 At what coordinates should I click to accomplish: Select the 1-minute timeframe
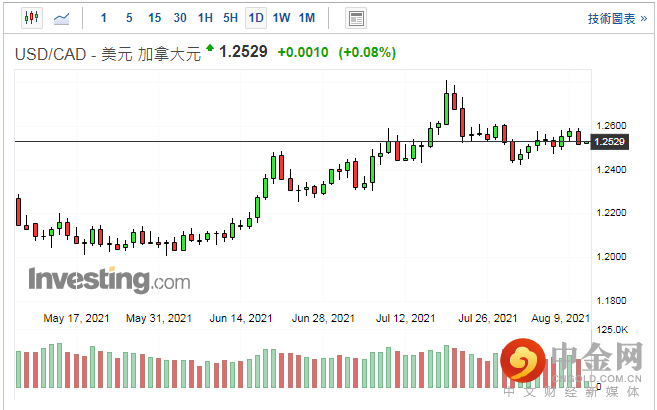[x=105, y=18]
